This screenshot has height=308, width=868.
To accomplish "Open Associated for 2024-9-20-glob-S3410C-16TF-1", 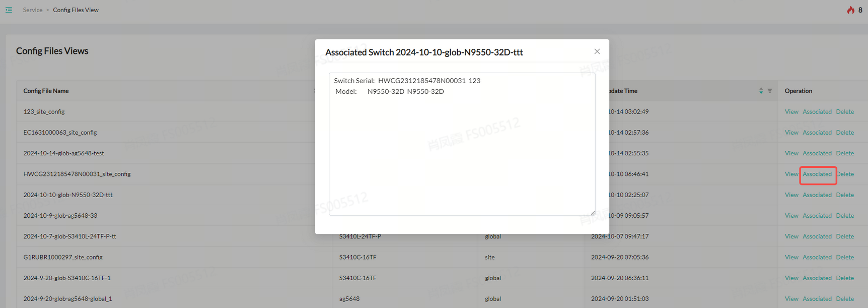I will 817,278.
